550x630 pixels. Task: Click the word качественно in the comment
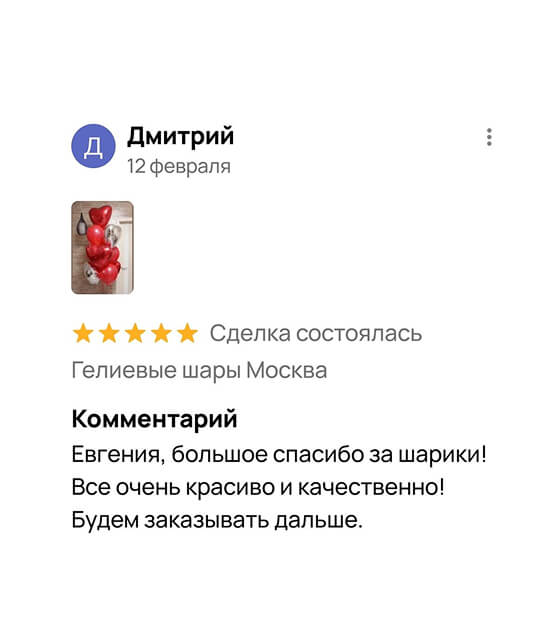coord(371,487)
